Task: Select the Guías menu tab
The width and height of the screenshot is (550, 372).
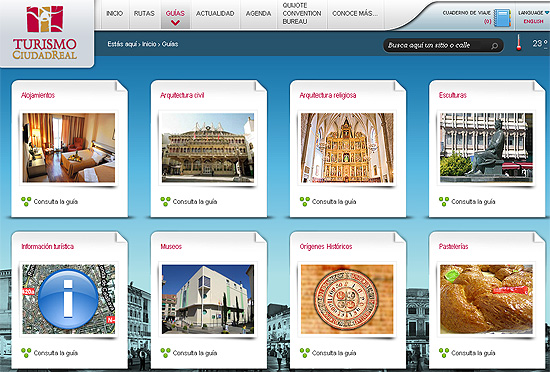Action: pyautogui.click(x=175, y=13)
